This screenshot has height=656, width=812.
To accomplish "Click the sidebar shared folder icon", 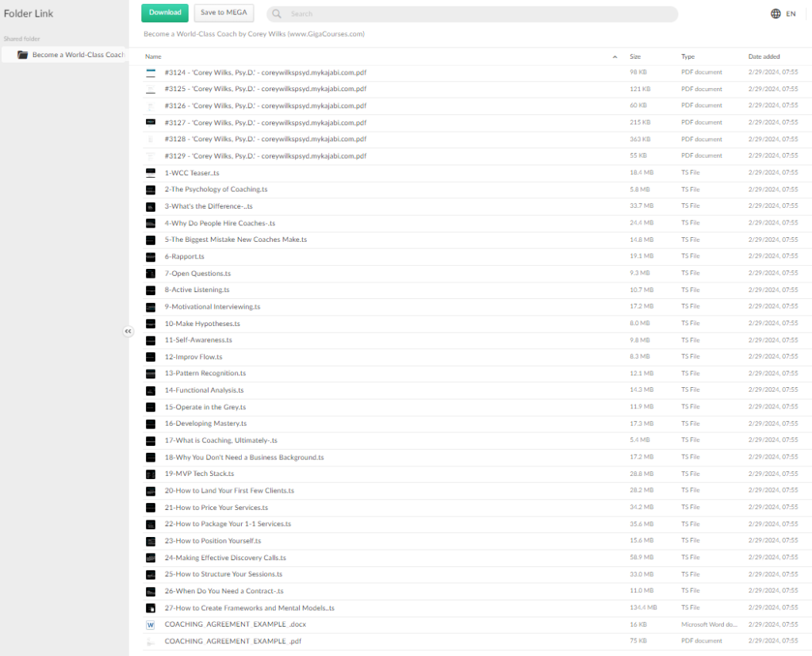I will (x=22, y=55).
